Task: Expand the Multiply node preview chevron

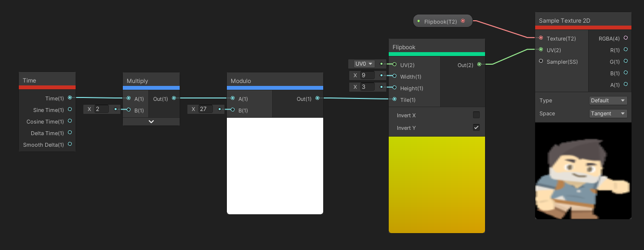Action: 151,122
